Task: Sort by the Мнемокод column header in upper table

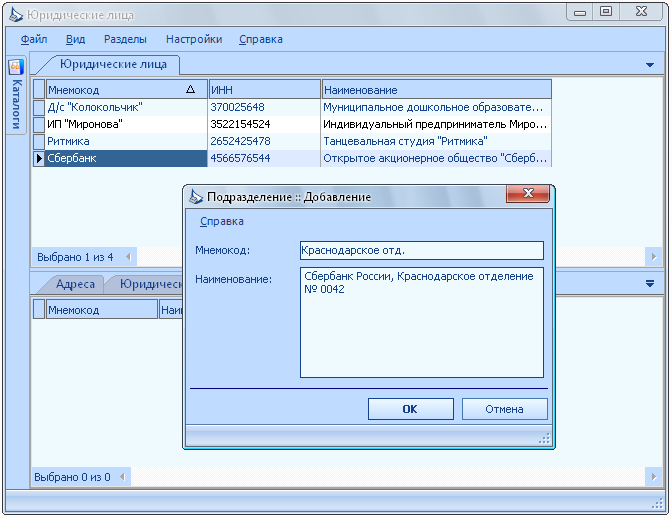Action: click(x=126, y=90)
